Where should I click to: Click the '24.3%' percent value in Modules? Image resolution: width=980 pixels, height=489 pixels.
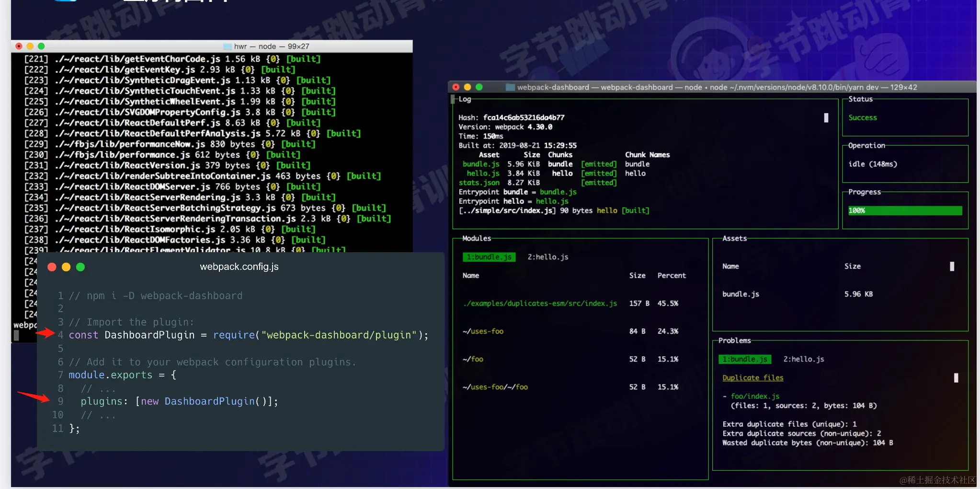coord(668,331)
